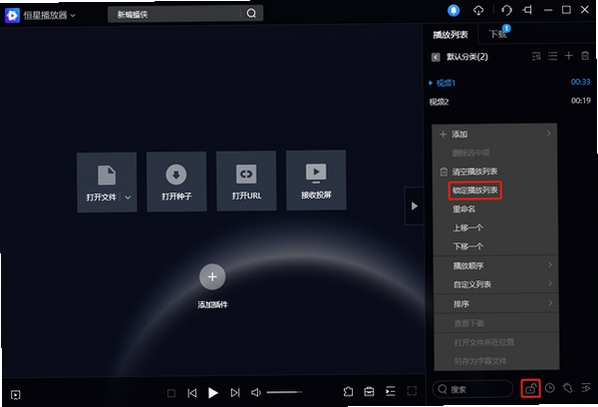This screenshot has width=598, height=407.
Task: Collapse the playlist side panel arrow
Action: point(414,206)
